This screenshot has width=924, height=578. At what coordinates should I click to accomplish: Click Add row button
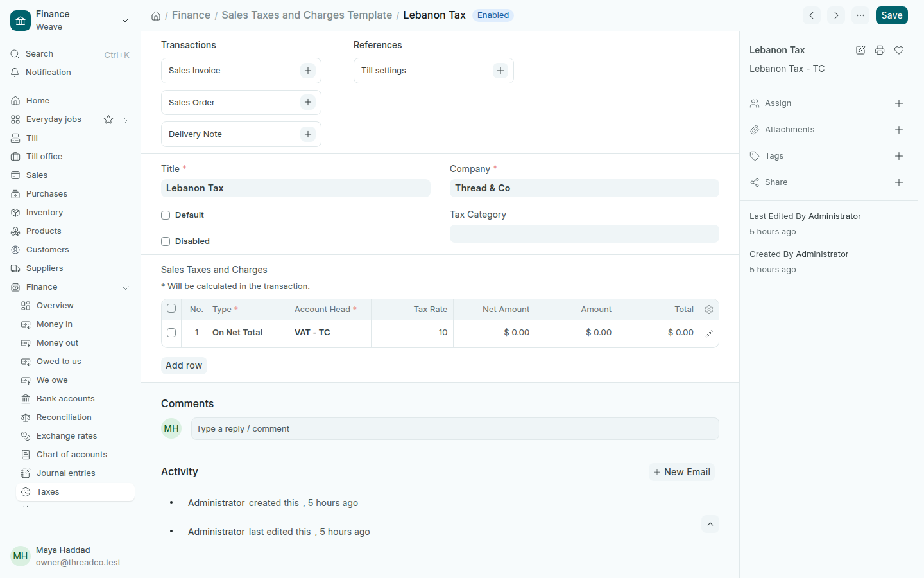(x=184, y=365)
